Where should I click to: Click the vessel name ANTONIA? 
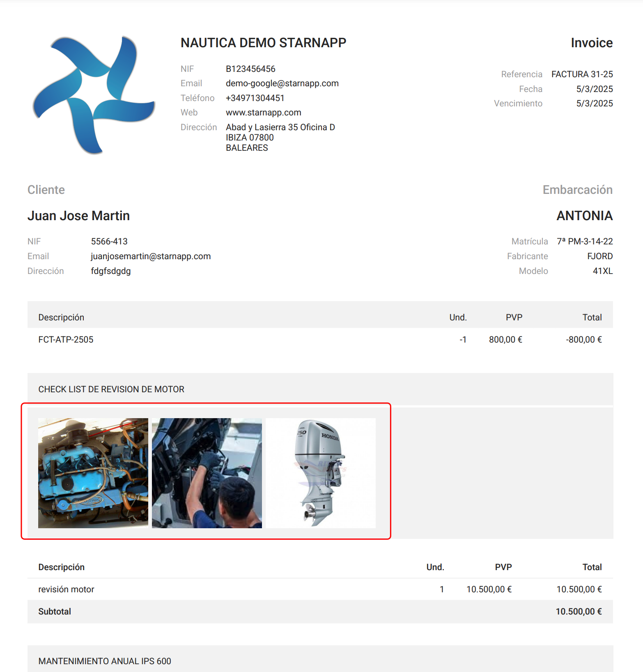[x=585, y=216]
